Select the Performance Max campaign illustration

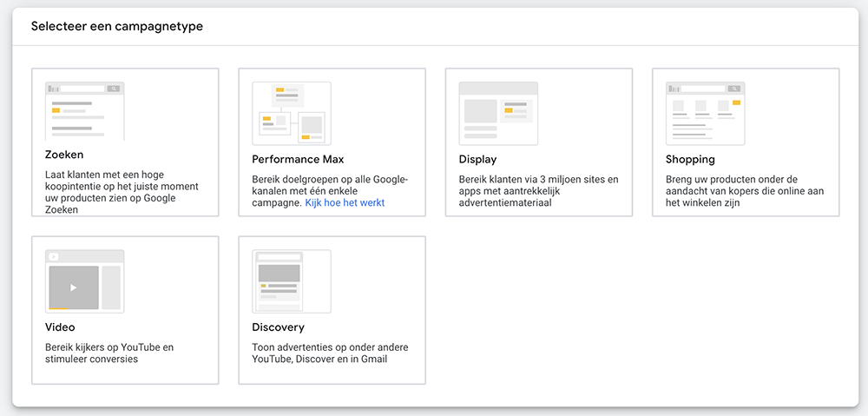pos(292,114)
